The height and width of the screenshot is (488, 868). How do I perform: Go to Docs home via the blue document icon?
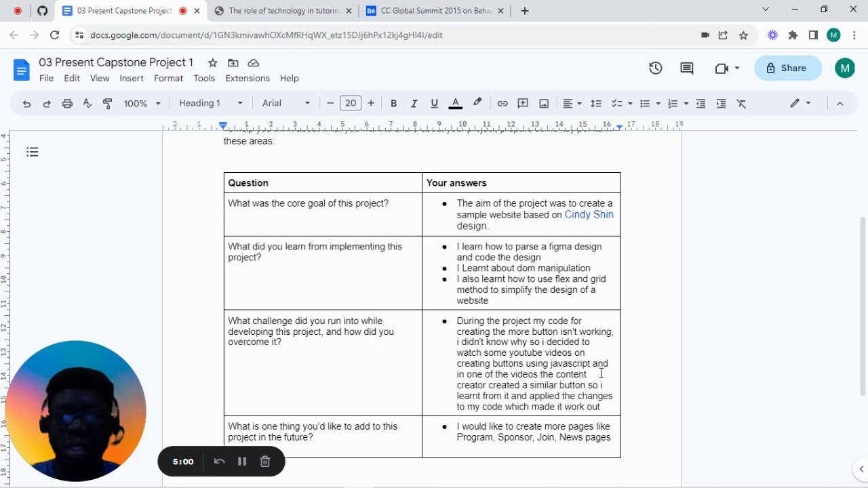coord(22,69)
